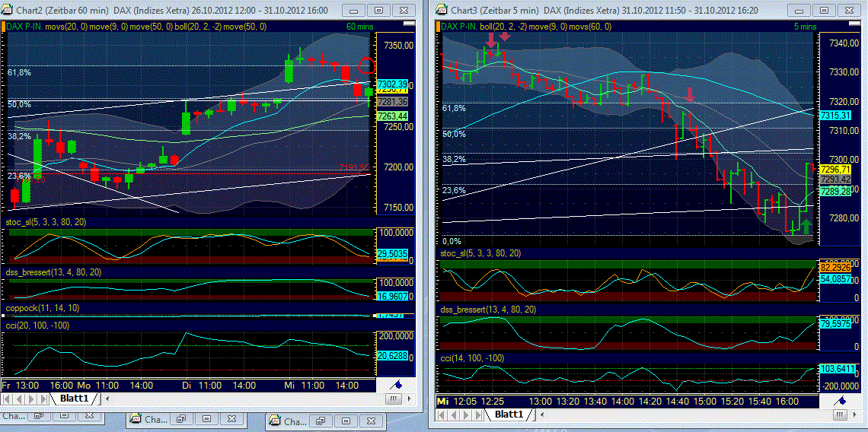Click Chart2 horizontal scrollbar right arrow
868x432 pixels.
[x=410, y=399]
